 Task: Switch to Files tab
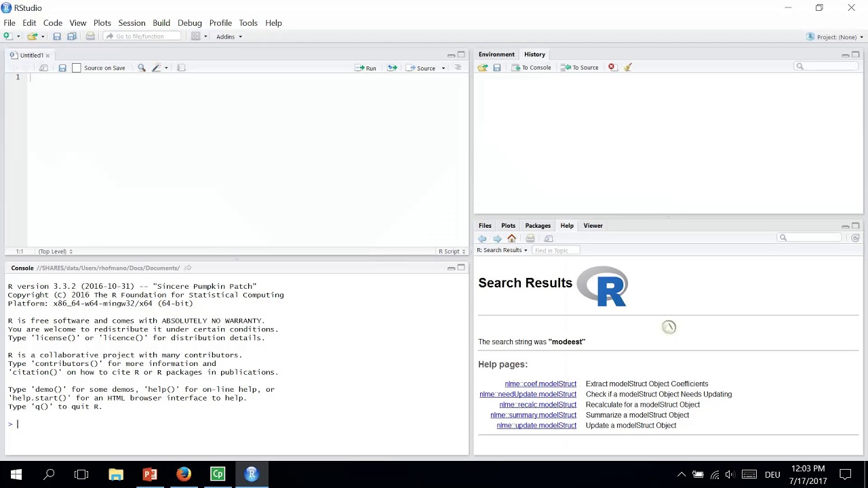point(485,226)
